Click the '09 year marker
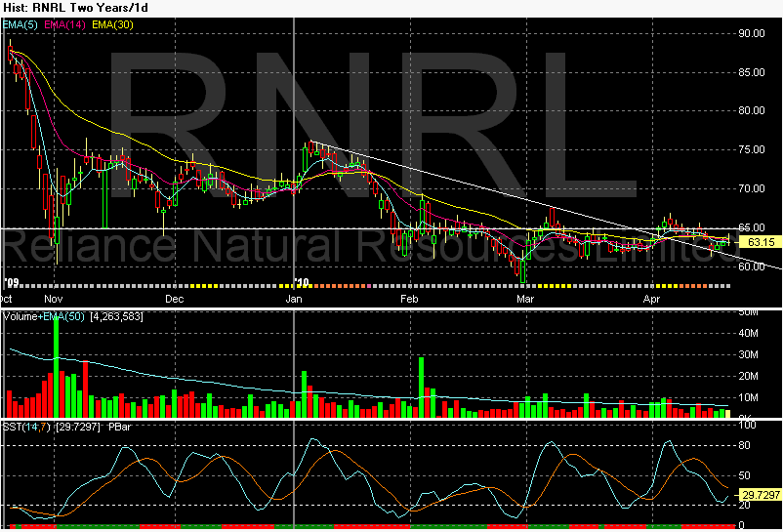 (x=12, y=282)
